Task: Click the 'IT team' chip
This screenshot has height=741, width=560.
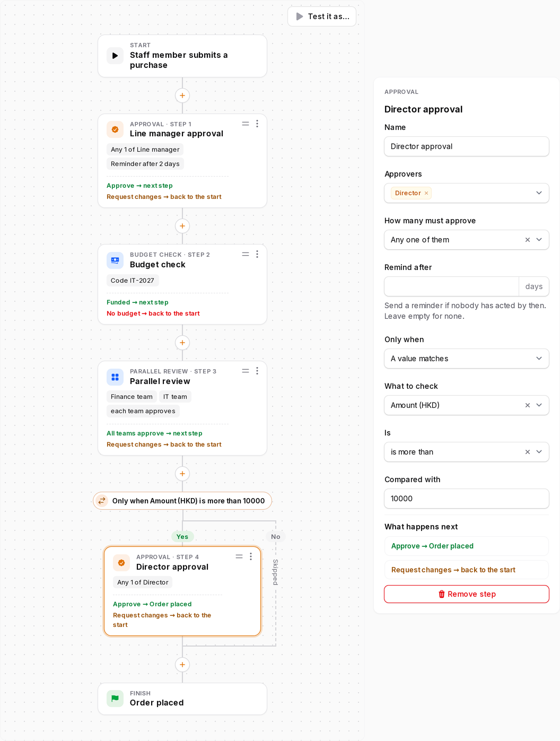Action: tap(175, 397)
